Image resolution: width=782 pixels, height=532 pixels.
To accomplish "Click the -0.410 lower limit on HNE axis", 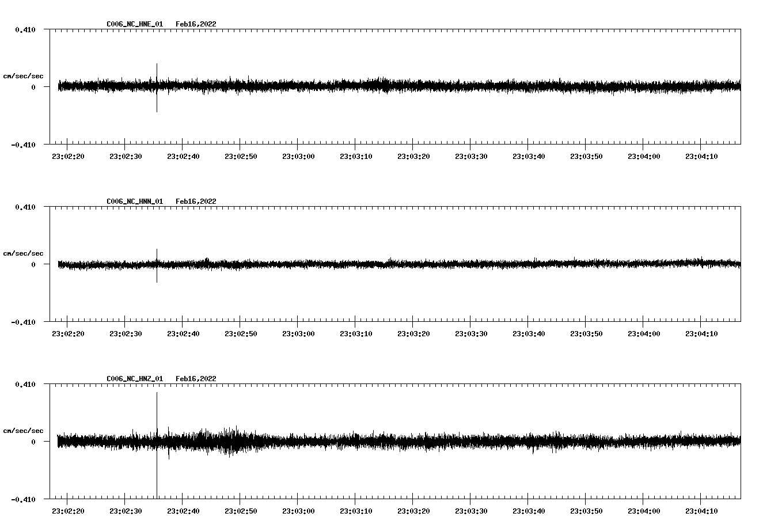I will (x=23, y=145).
